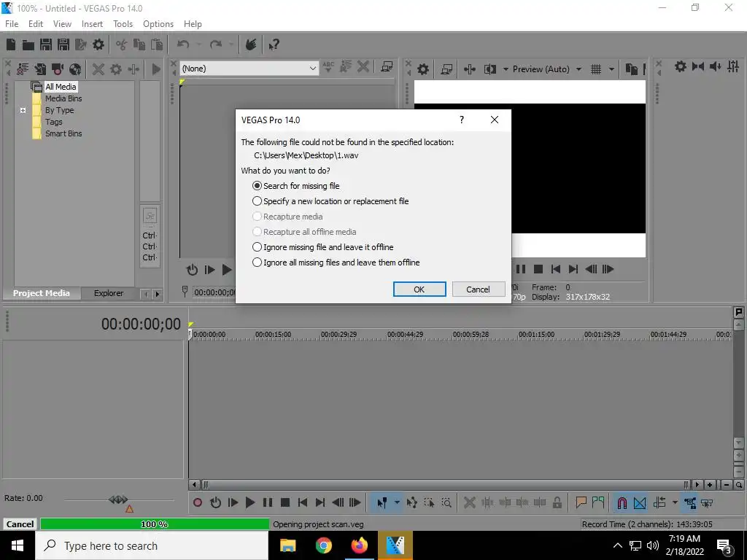Viewport: 747px width, 560px height.
Task: Open the Options menu
Action: point(158,24)
